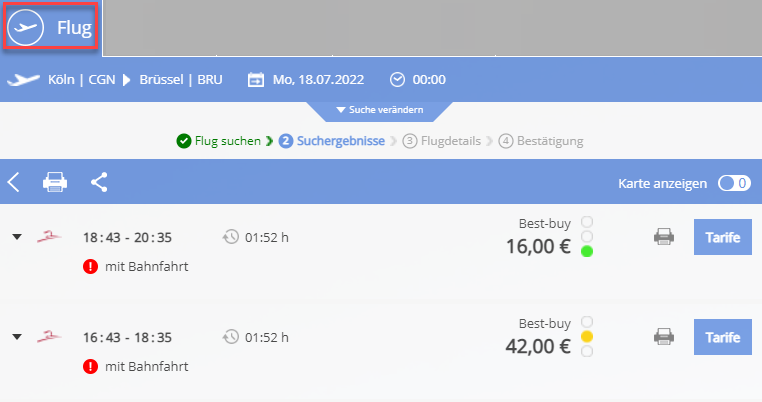
Task: Click red warning icon on first mit Bahnfahrt
Action: click(90, 266)
